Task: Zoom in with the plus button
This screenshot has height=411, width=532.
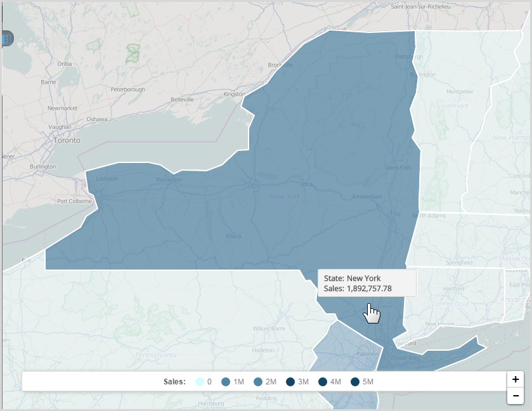Action: pyautogui.click(x=516, y=379)
